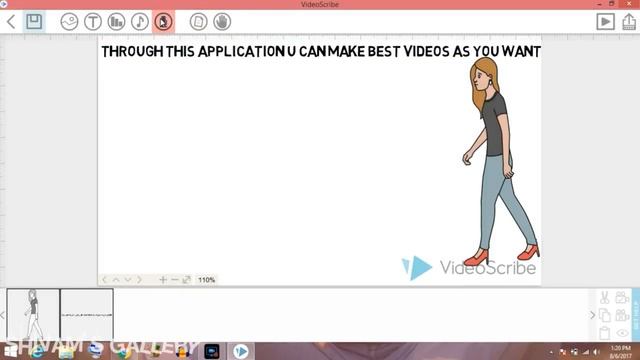
Task: Click the 110% zoom level value
Action: click(x=207, y=280)
